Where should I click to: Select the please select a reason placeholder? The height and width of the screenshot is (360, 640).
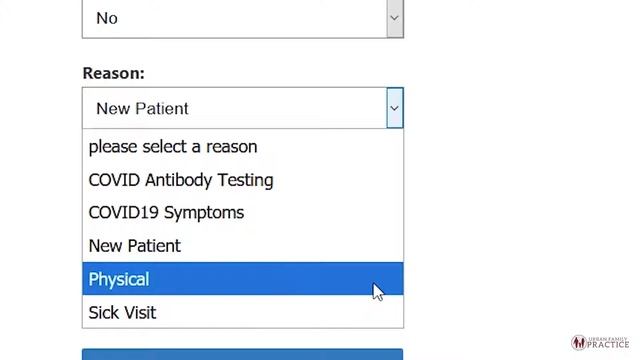pyautogui.click(x=243, y=147)
